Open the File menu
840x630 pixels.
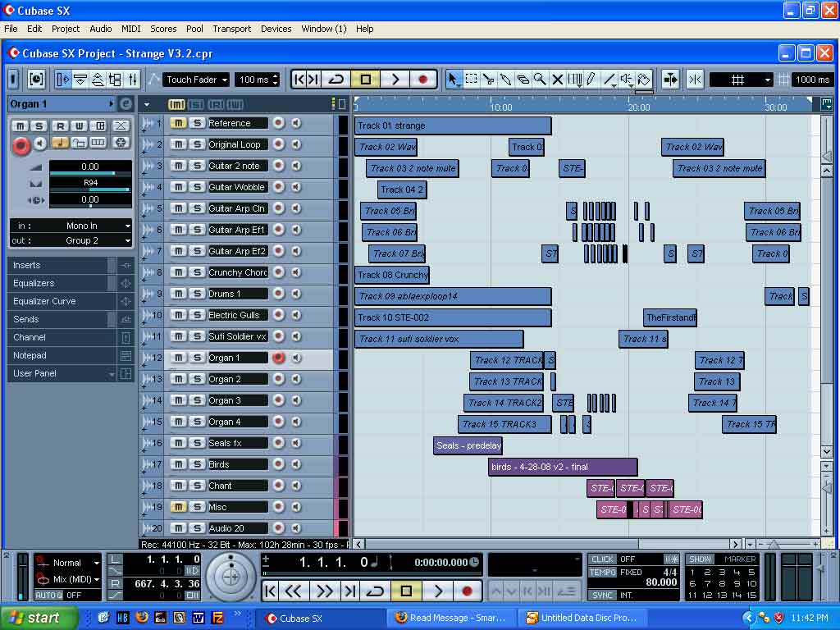11,29
